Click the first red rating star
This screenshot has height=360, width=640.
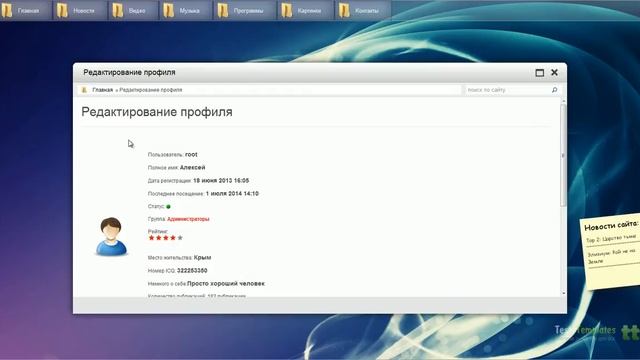pyautogui.click(x=151, y=238)
